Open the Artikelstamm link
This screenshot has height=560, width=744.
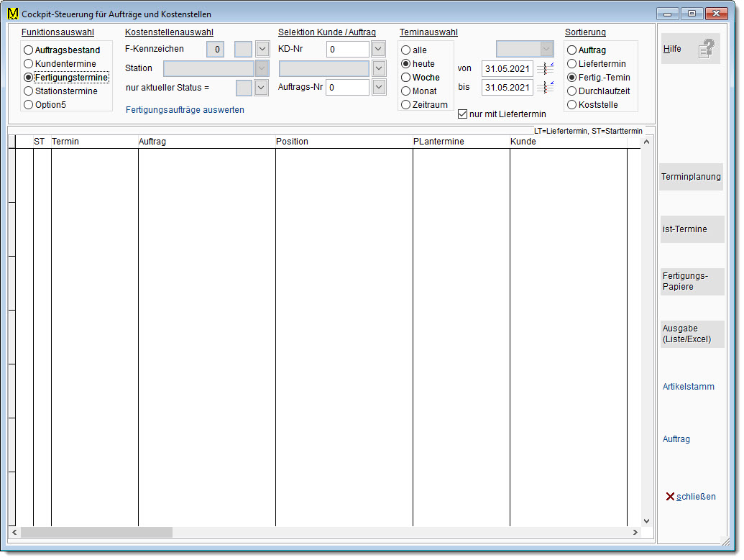pyautogui.click(x=688, y=387)
